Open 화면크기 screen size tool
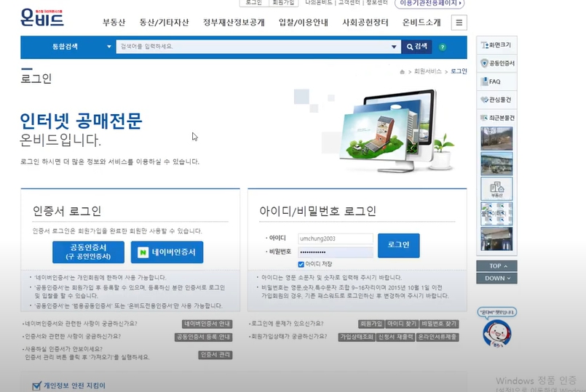 click(496, 45)
